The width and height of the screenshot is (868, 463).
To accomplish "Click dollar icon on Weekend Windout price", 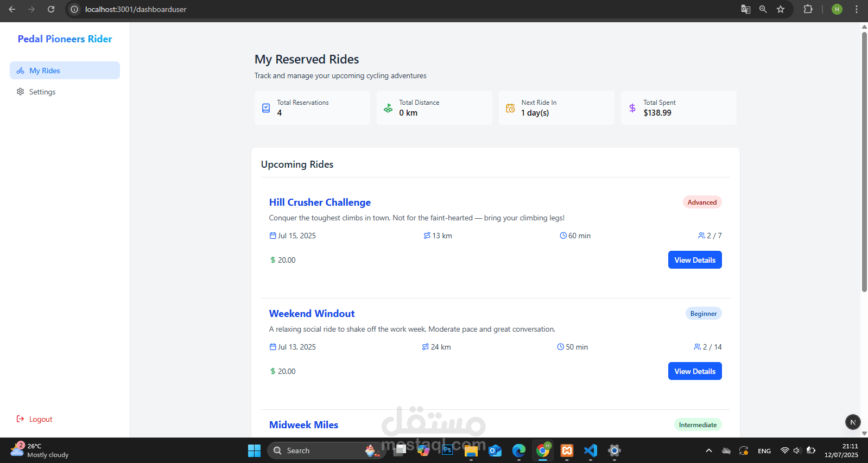I will click(x=273, y=371).
